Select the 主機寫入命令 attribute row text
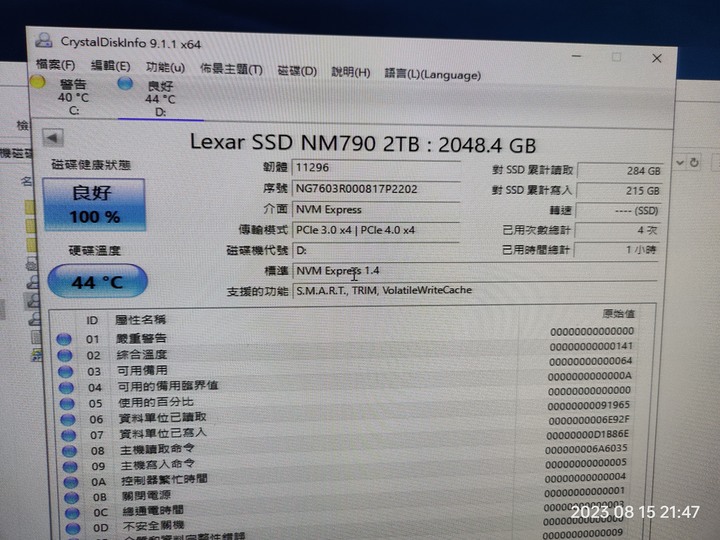720x540 pixels. click(x=158, y=465)
